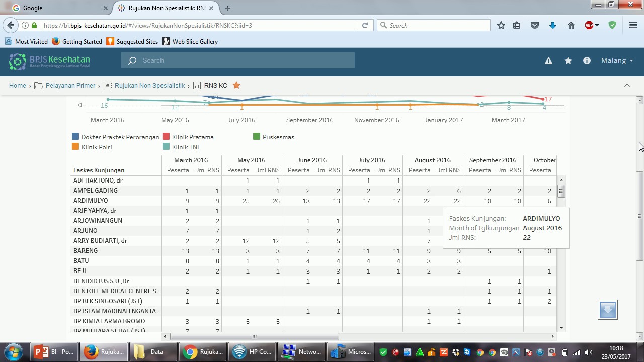Go to Firefox home page icon
The image size is (644, 362).
(571, 25)
